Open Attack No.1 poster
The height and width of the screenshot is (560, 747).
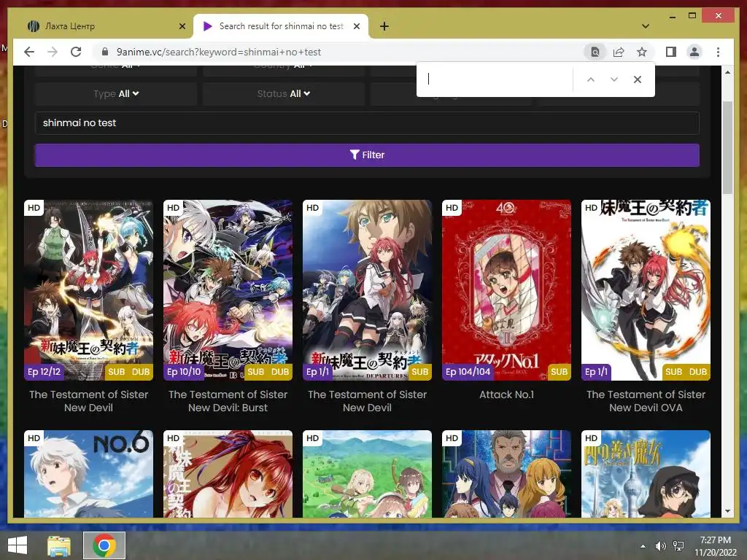pos(506,289)
